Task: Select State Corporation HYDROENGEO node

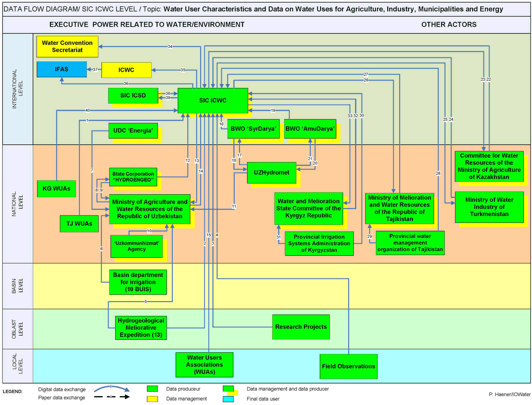Action: (x=133, y=177)
